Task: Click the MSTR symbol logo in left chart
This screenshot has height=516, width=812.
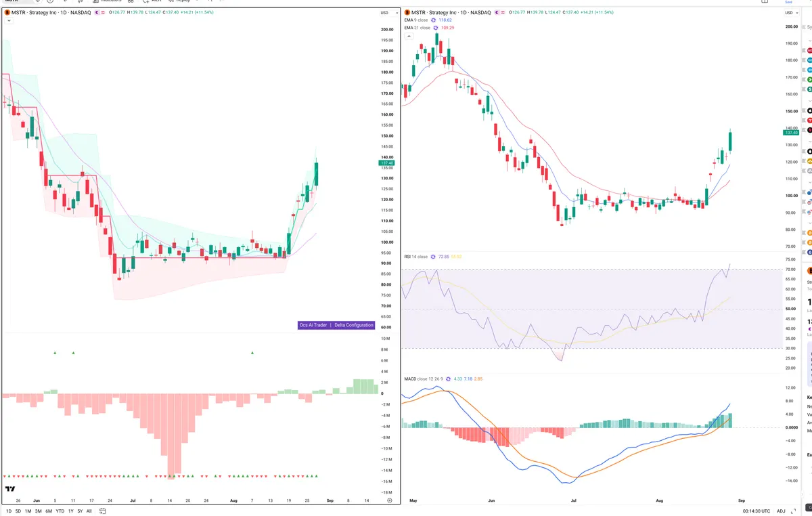Action: pyautogui.click(x=7, y=13)
